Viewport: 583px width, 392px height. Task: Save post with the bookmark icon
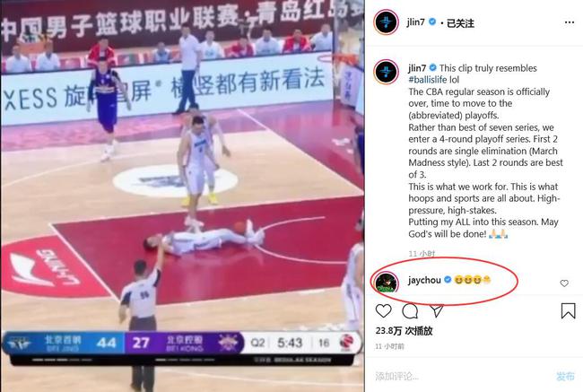[568, 310]
